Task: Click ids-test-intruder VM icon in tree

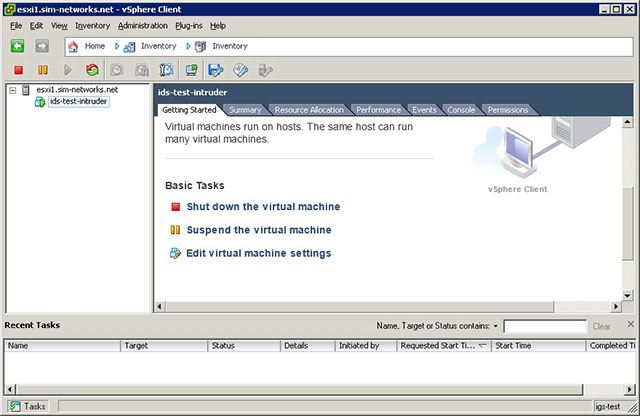Action: click(x=40, y=102)
